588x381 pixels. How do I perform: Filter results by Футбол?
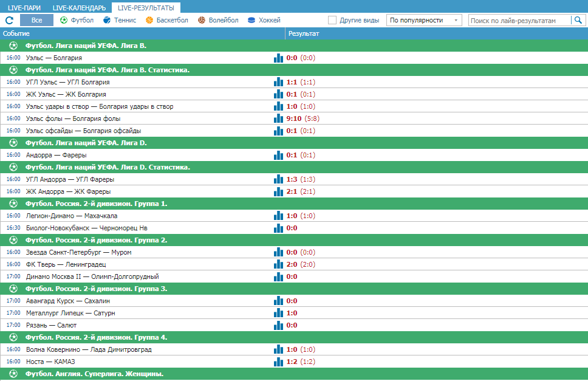point(77,20)
